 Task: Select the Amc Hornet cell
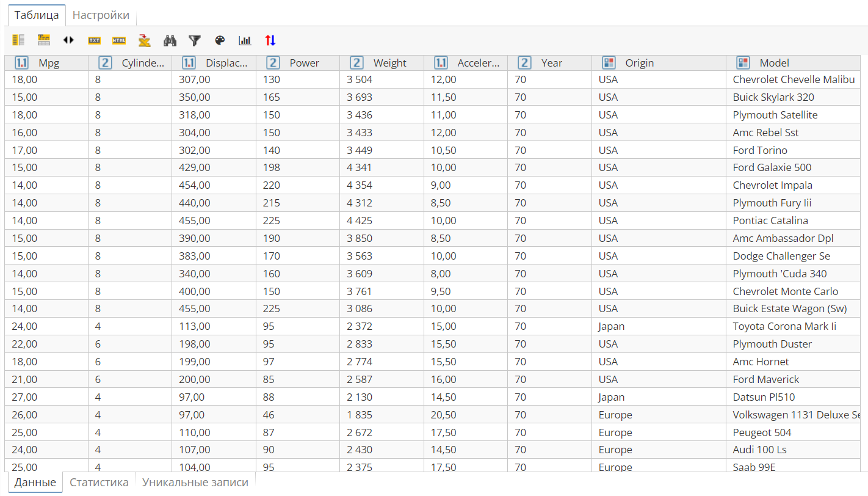click(794, 362)
